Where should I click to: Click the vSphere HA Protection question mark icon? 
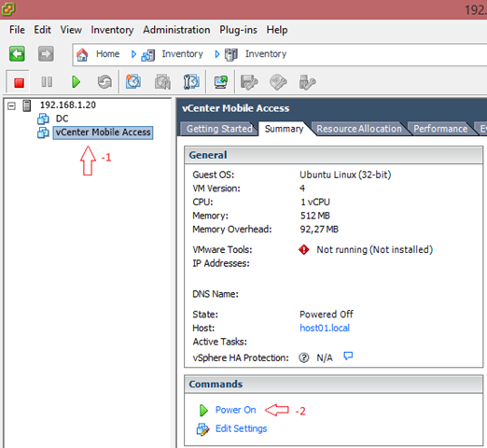coord(304,357)
